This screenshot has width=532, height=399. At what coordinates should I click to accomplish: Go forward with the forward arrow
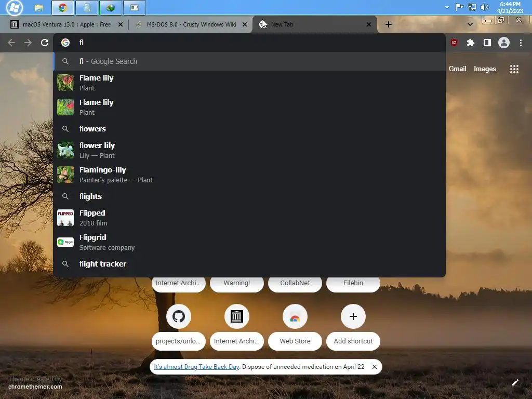pyautogui.click(x=28, y=43)
